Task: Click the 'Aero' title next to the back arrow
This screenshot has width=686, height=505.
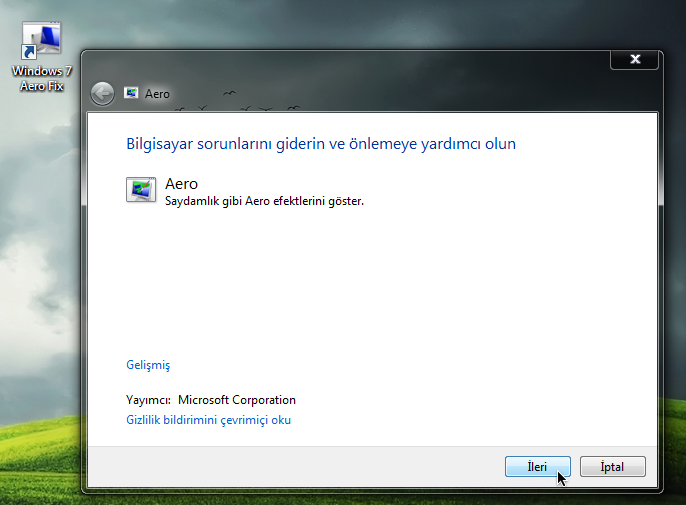Action: click(157, 94)
